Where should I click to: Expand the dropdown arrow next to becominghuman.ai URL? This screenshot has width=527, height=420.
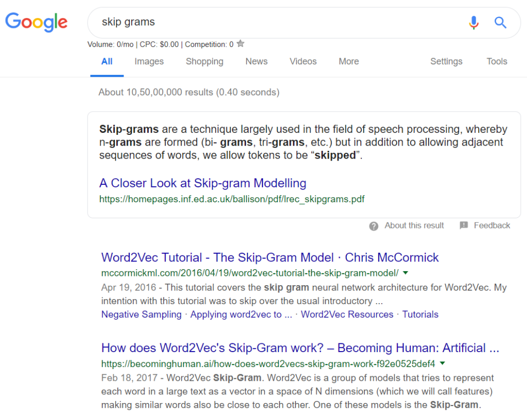[442, 363]
